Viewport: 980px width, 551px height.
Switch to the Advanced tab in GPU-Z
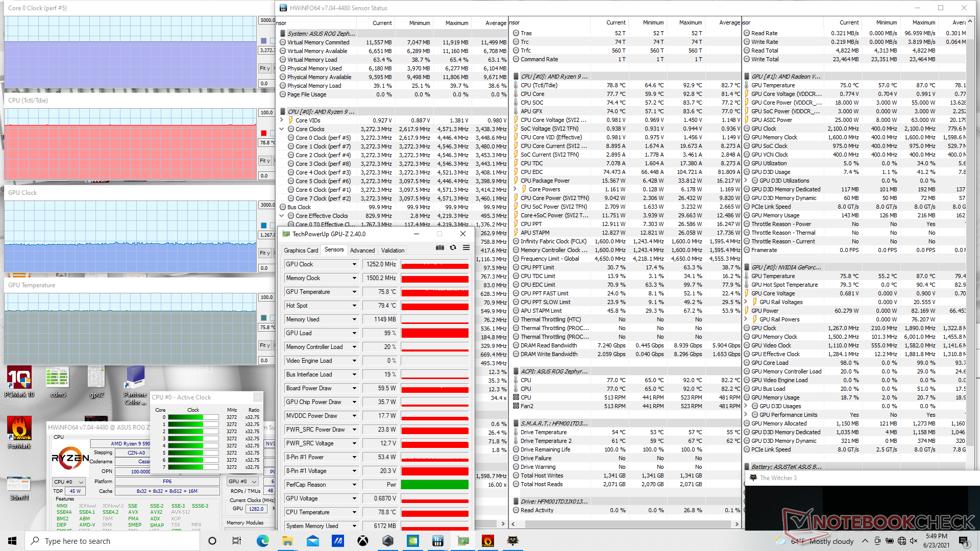pyautogui.click(x=362, y=251)
